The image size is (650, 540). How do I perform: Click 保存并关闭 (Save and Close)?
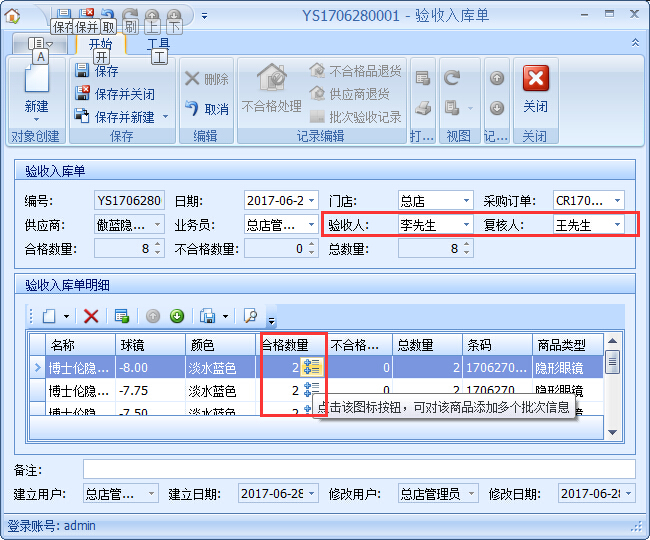coord(115,94)
